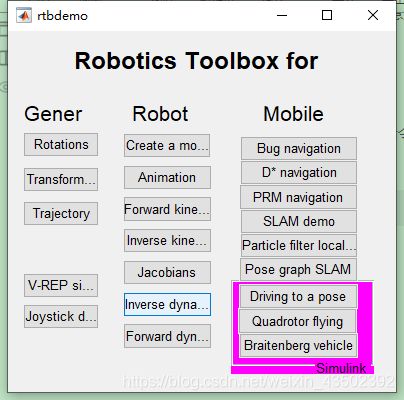404x400 pixels.
Task: Select the Jacobians demo button
Action: click(167, 272)
